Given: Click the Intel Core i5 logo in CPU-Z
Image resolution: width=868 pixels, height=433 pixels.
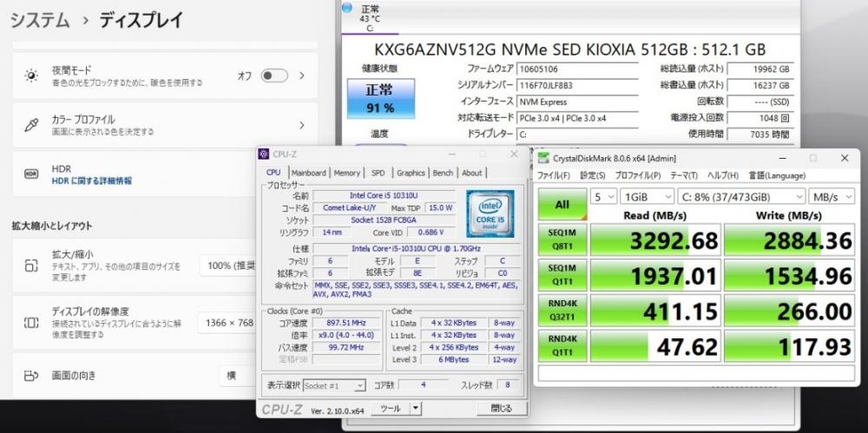Looking at the screenshot, I should (x=490, y=213).
